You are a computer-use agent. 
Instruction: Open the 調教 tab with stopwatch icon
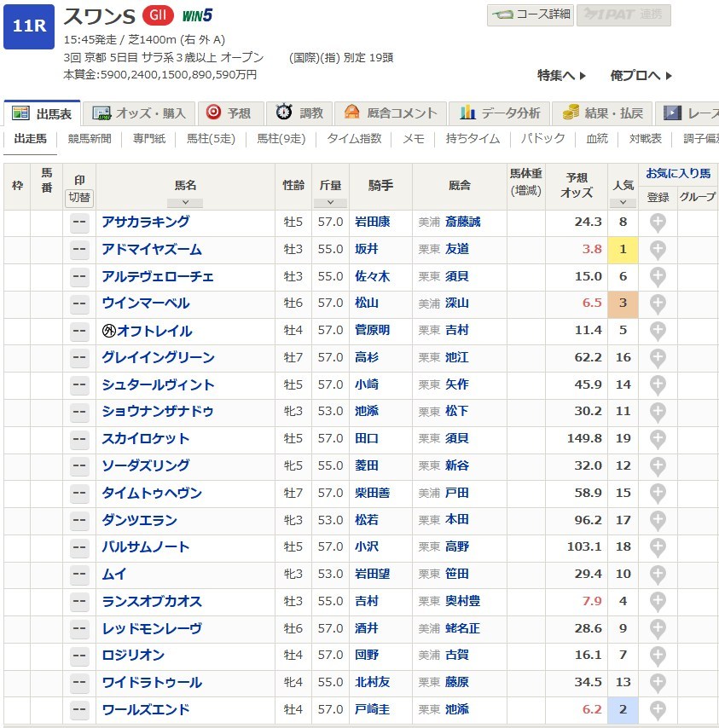(300, 113)
